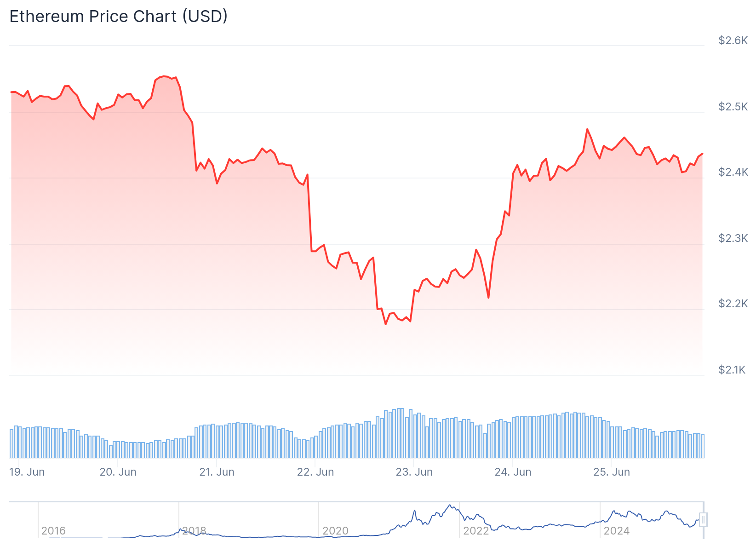This screenshot has width=756, height=552.
Task: Click the $2.6K price axis label
Action: click(733, 40)
